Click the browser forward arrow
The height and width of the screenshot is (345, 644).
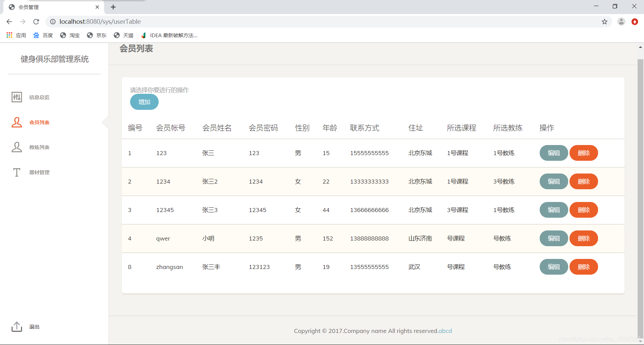click(22, 22)
